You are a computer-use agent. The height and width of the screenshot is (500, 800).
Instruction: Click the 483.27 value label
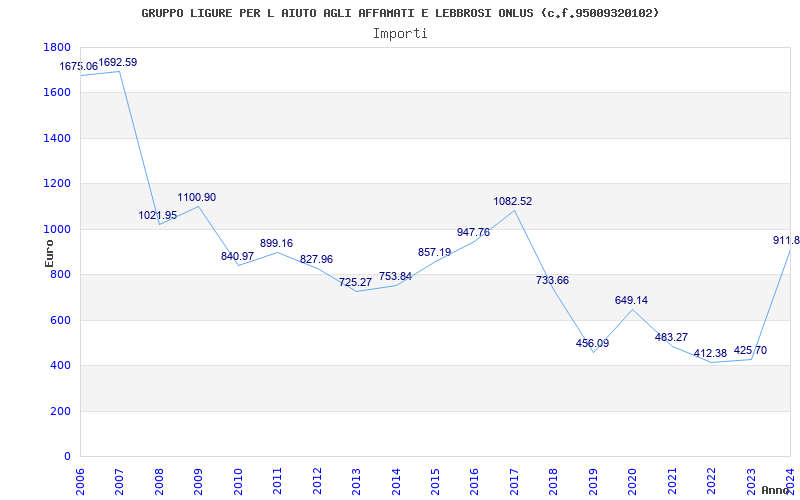671,337
